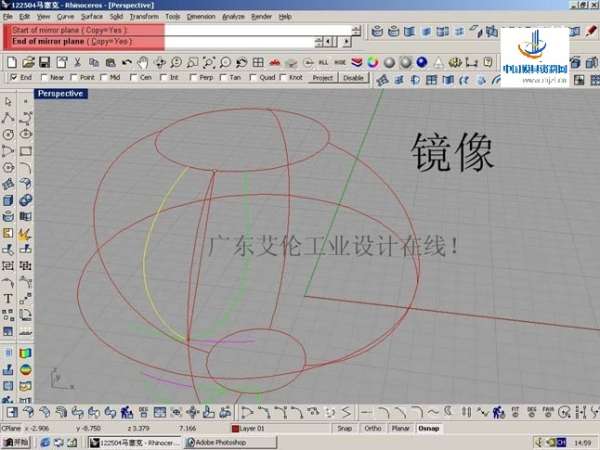Toggle Snap in the status bar
This screenshot has width=600, height=450.
point(344,428)
